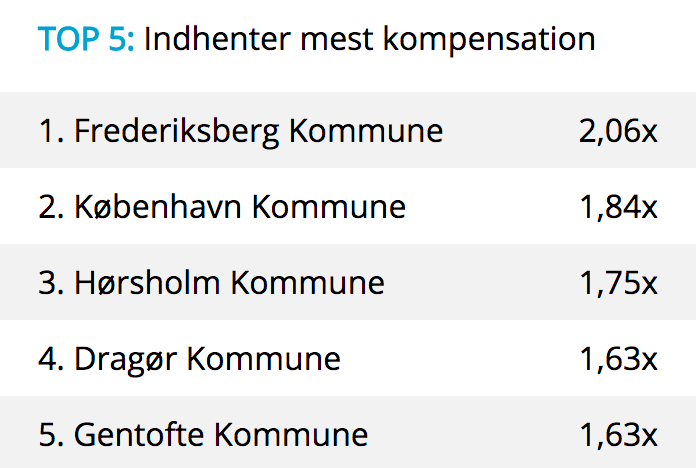Viewport: 696px width, 468px height.
Task: Click the 1,75x value
Action: click(618, 283)
